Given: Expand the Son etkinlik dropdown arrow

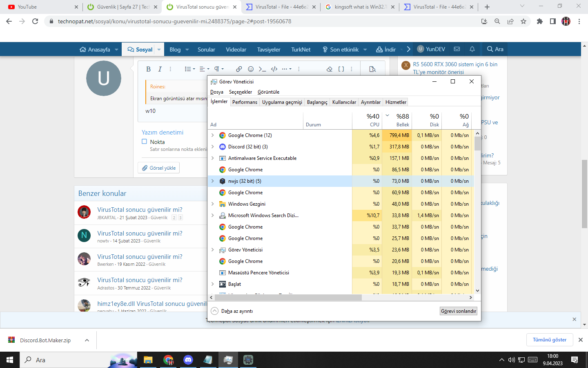Looking at the screenshot, I should pos(365,49).
